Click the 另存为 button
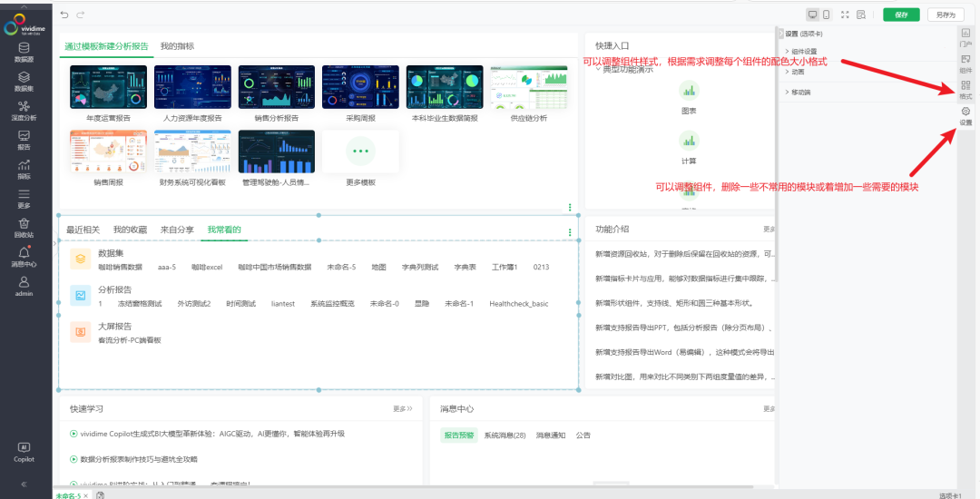This screenshot has width=980, height=499. click(x=946, y=15)
